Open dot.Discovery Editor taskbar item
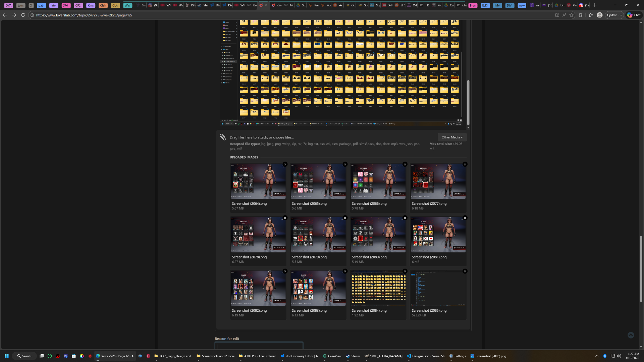Viewport: 644px width, 362px height. [300, 356]
